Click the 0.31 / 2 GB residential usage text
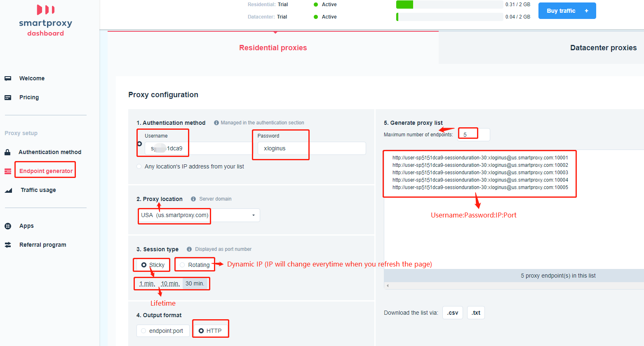The image size is (644, 346). click(518, 5)
